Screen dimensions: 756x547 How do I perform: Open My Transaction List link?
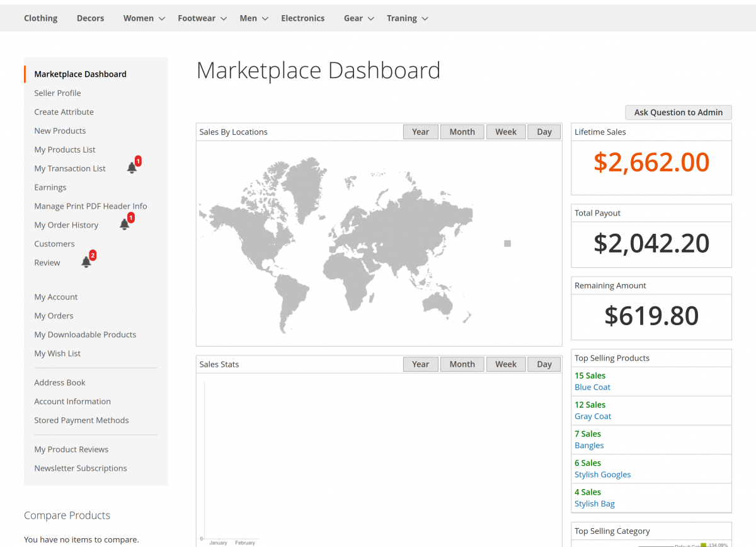70,168
